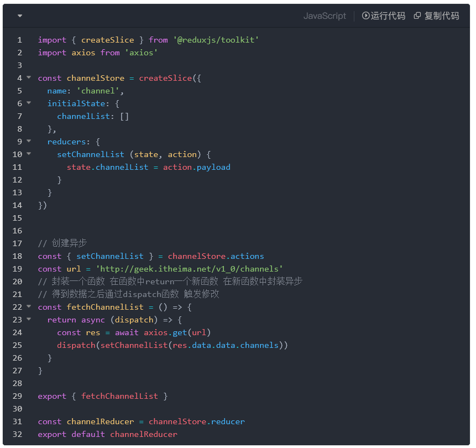Collapse the fetchChannelList function at line 22
Viewport: 476px width, 448px height.
[x=29, y=307]
